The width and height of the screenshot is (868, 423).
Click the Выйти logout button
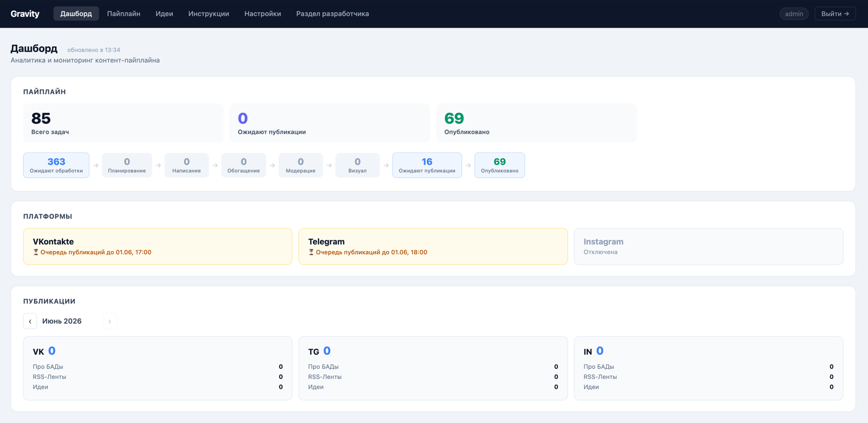[835, 14]
